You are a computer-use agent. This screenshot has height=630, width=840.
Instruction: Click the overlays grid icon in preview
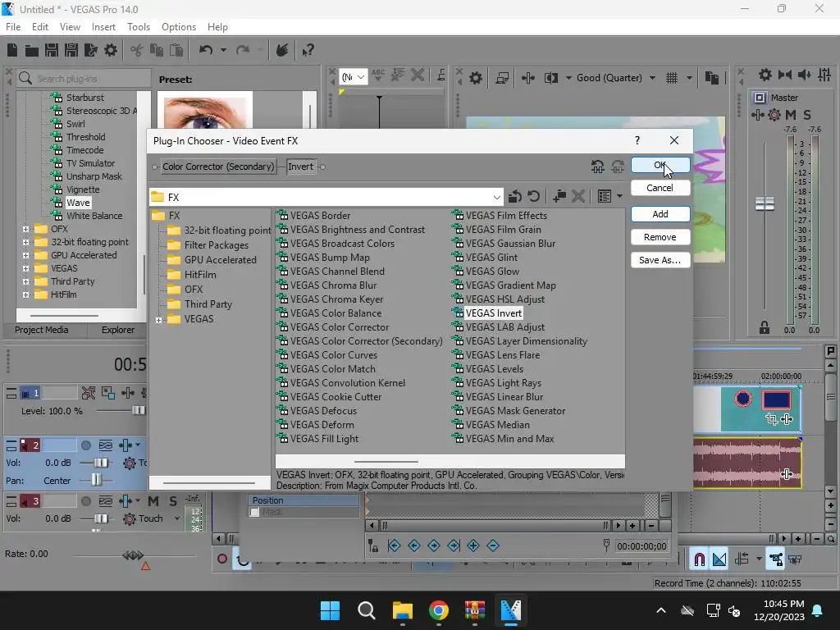point(671,78)
